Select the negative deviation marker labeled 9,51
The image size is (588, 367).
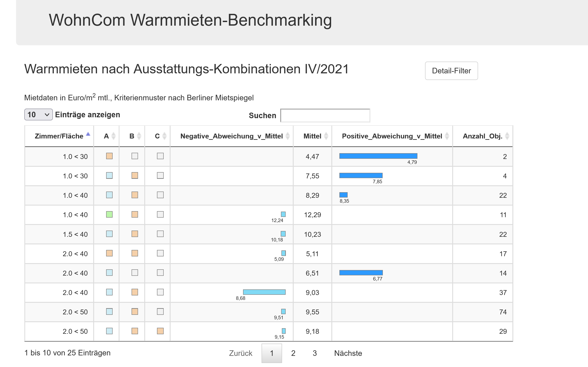(283, 311)
